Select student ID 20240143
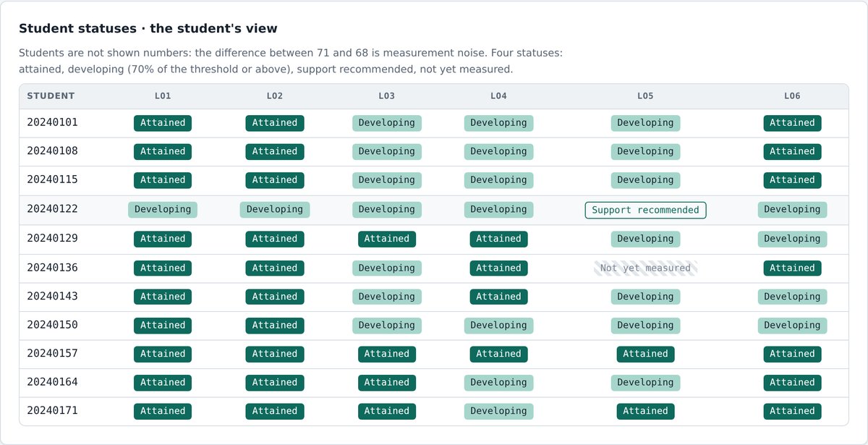 (52, 297)
